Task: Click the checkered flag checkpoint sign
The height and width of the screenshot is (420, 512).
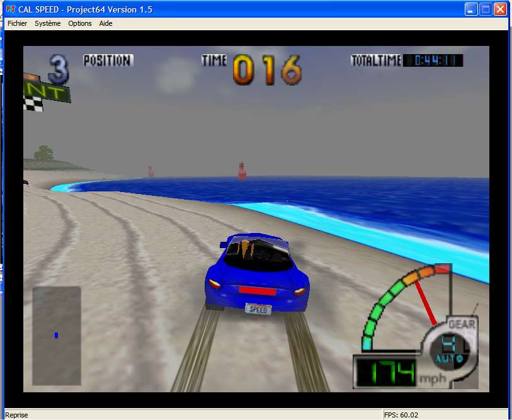Action: 46,93
